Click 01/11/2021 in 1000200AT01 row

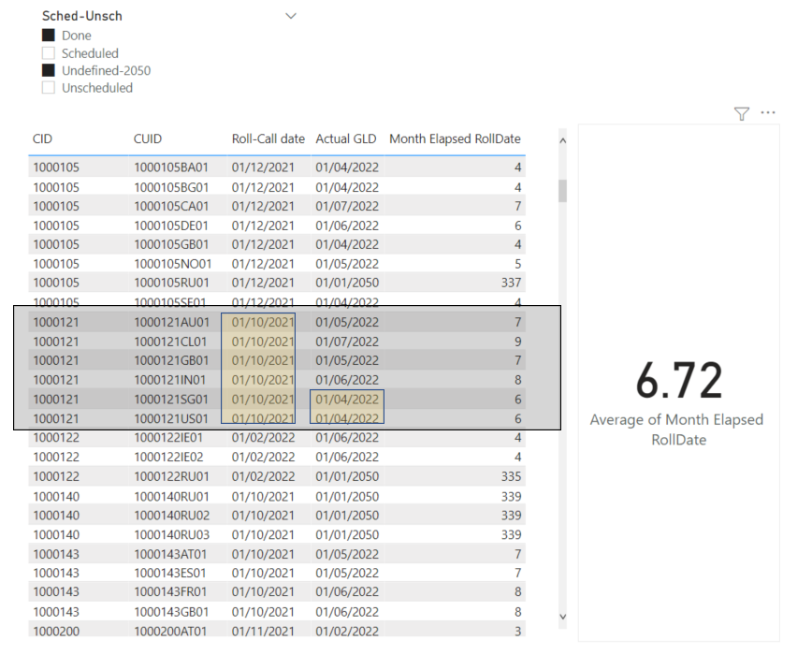[263, 632]
